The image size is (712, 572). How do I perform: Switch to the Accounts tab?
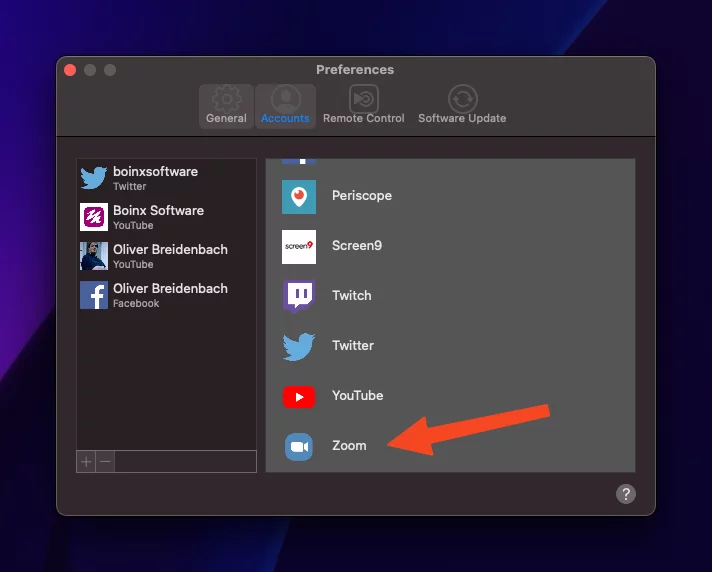point(285,106)
